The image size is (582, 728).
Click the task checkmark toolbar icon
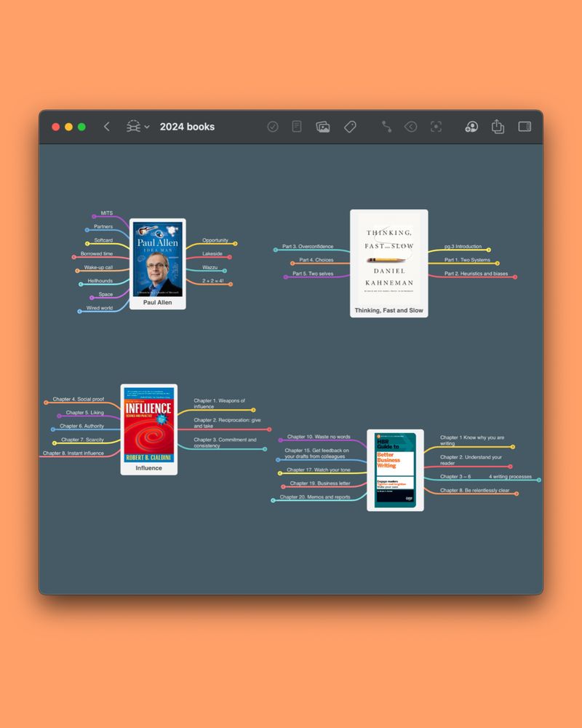[x=272, y=127]
